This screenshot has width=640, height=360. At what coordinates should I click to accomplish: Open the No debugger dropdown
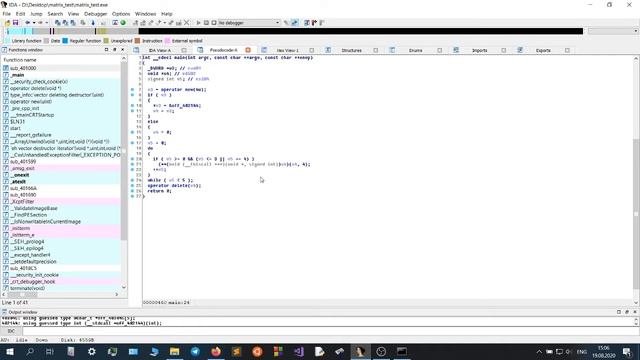249,23
